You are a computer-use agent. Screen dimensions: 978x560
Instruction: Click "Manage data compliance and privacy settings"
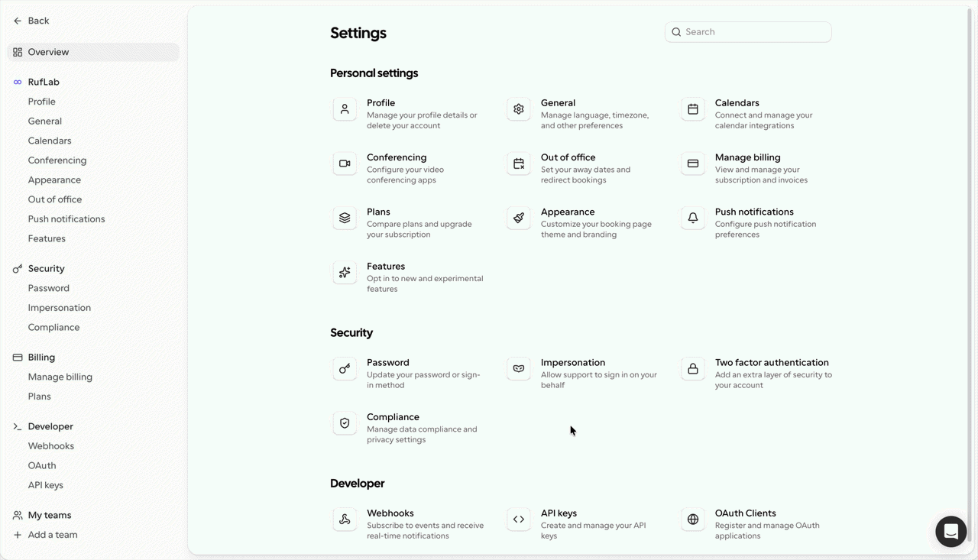(422, 435)
